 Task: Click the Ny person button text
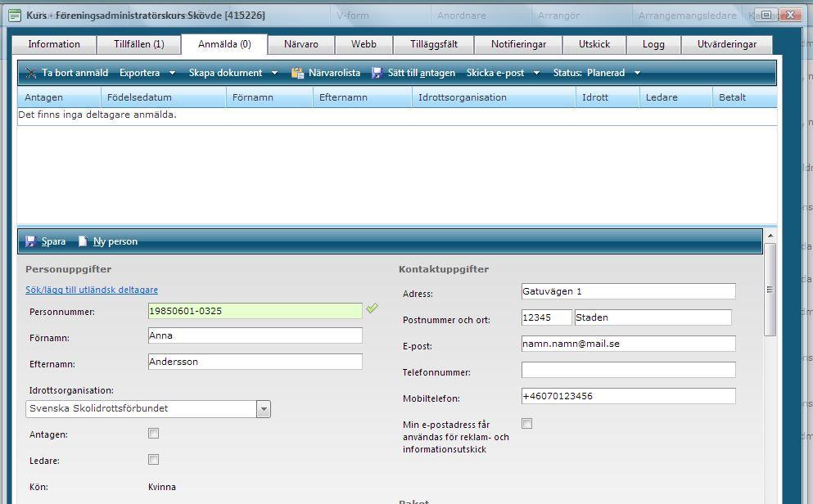click(x=115, y=241)
